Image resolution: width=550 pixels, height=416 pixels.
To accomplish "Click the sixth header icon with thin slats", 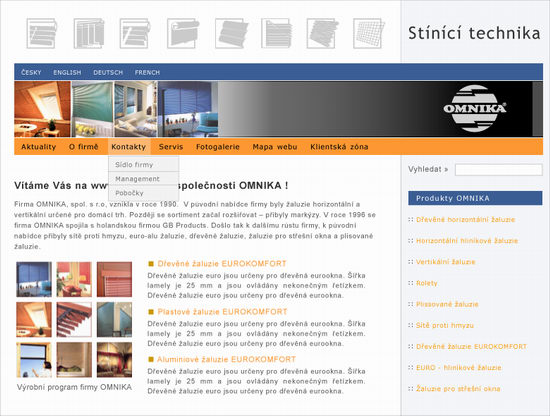I will pos(277,33).
